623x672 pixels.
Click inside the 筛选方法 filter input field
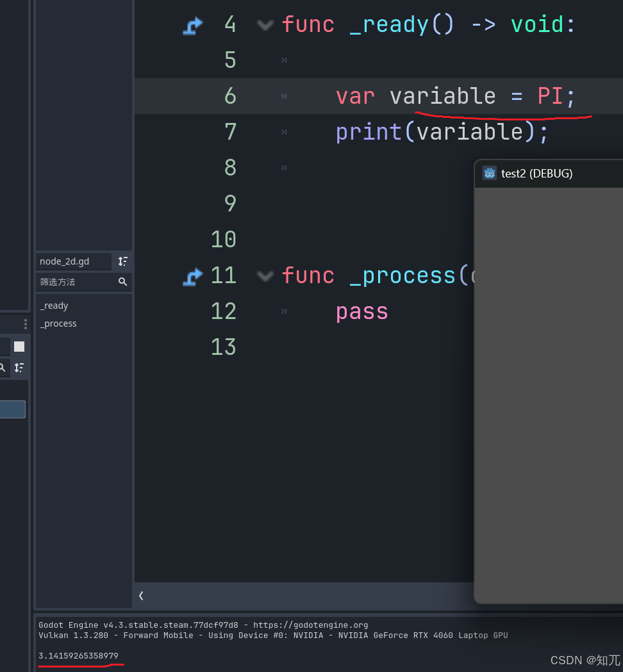click(71, 282)
